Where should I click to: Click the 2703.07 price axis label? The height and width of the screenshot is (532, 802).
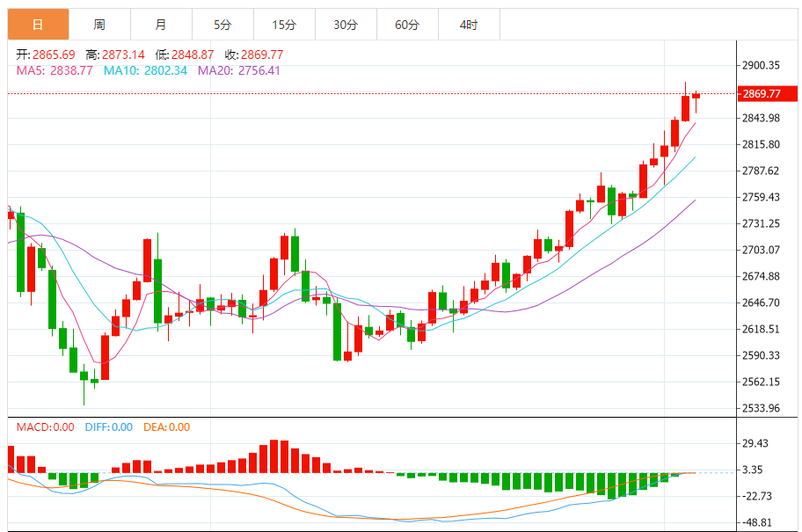[761, 250]
